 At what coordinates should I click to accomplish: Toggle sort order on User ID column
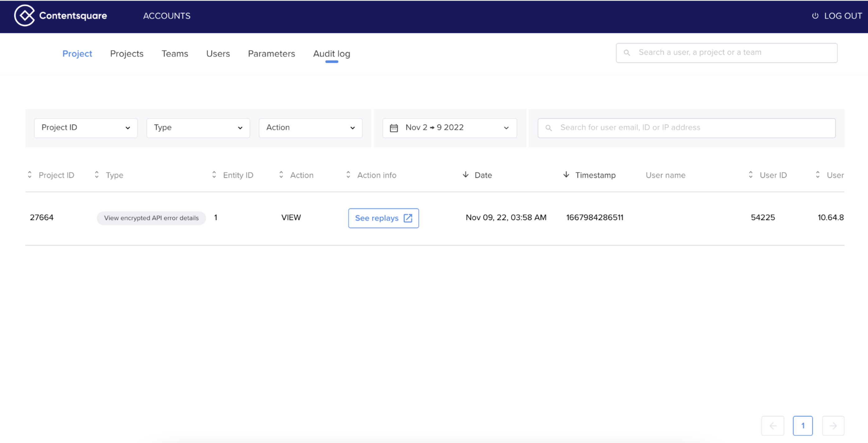(750, 175)
